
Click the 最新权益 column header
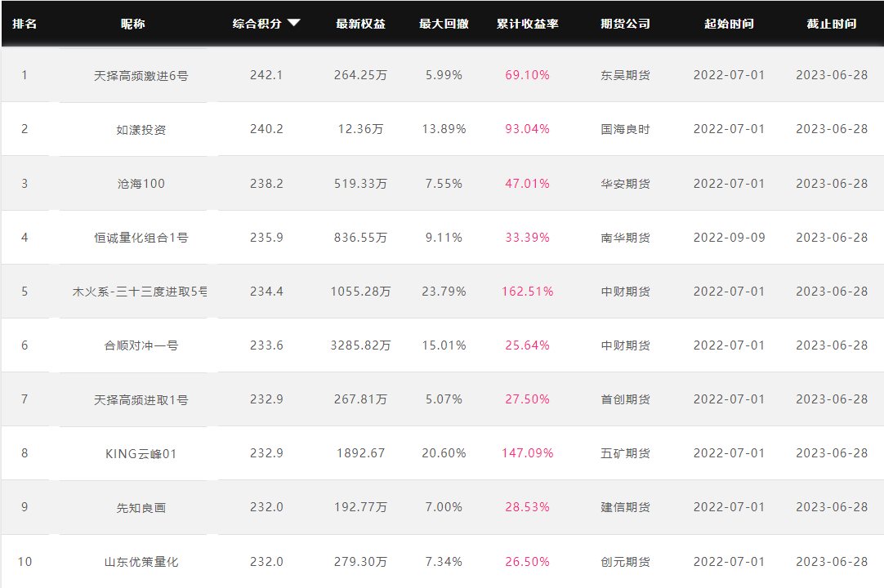[361, 24]
